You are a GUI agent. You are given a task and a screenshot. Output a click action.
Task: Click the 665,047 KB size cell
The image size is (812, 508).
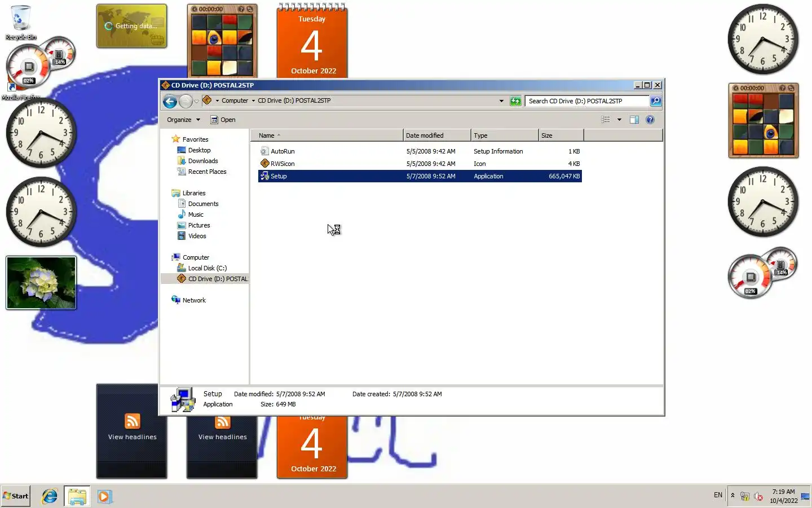click(564, 176)
